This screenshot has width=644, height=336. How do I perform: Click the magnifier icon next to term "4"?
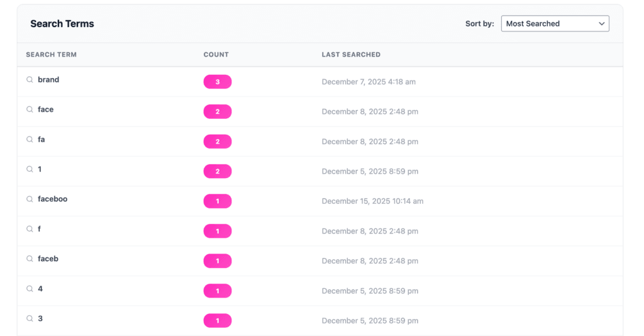pos(30,289)
